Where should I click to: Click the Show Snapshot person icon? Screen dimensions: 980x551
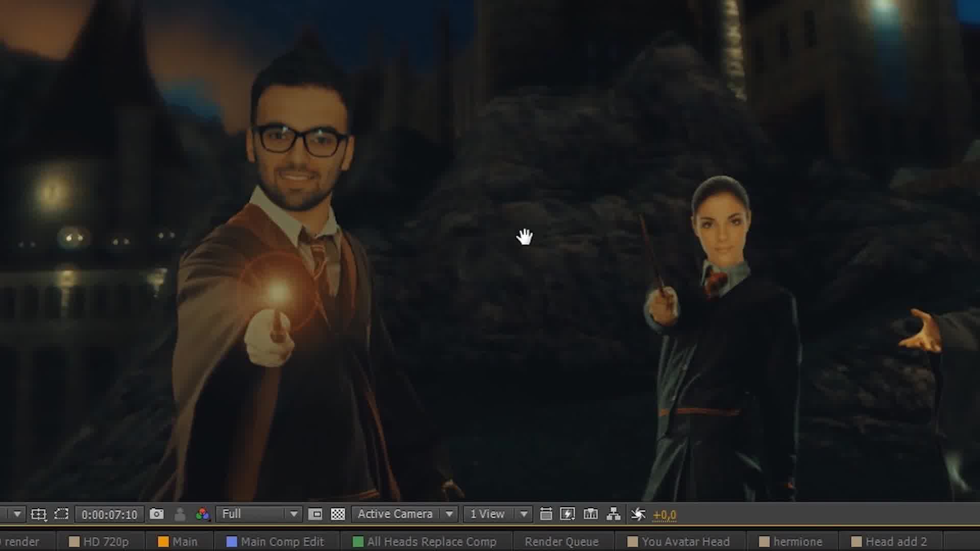click(x=180, y=514)
